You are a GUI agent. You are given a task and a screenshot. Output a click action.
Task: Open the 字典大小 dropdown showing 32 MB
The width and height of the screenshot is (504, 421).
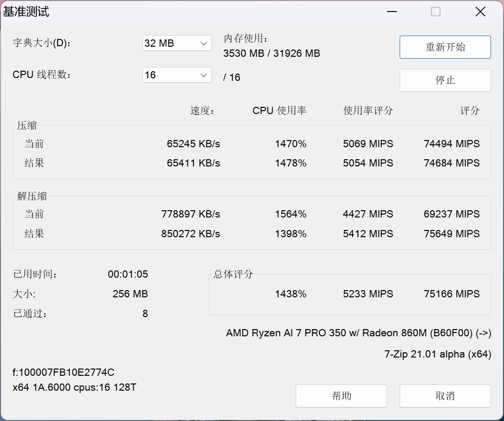click(176, 43)
